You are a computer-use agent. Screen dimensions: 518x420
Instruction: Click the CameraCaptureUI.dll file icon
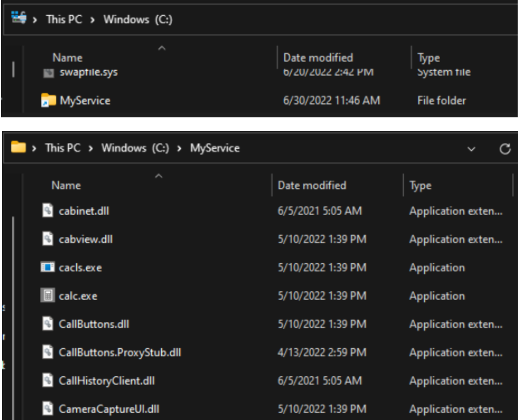point(48,409)
